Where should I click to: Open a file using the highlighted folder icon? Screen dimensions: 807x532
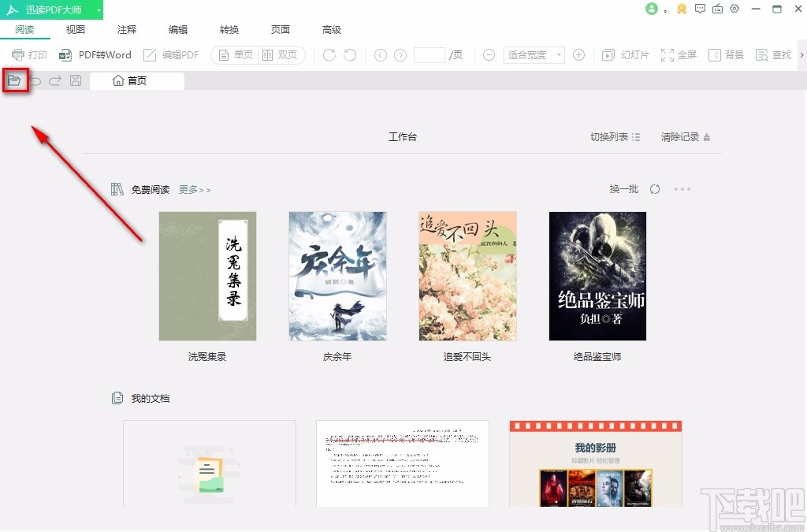15,80
